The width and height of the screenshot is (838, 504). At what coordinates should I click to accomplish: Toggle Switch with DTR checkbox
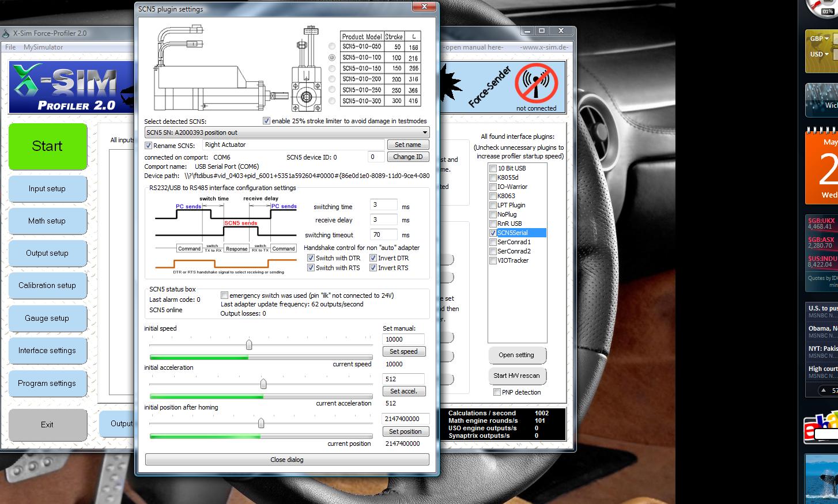(x=311, y=258)
